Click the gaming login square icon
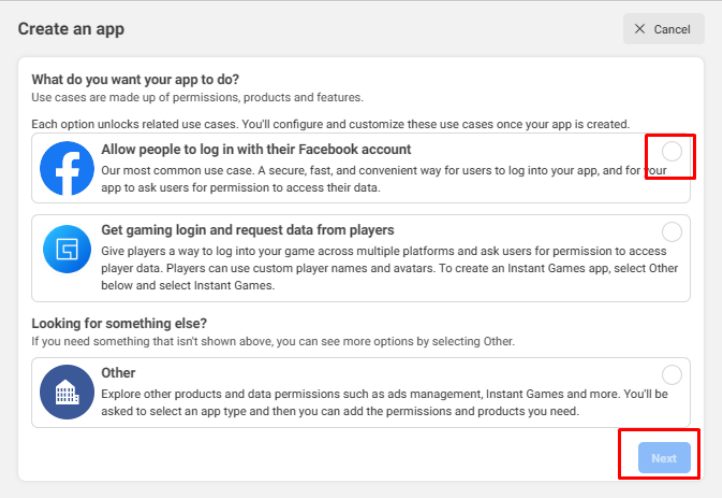The image size is (722, 498). 67,249
